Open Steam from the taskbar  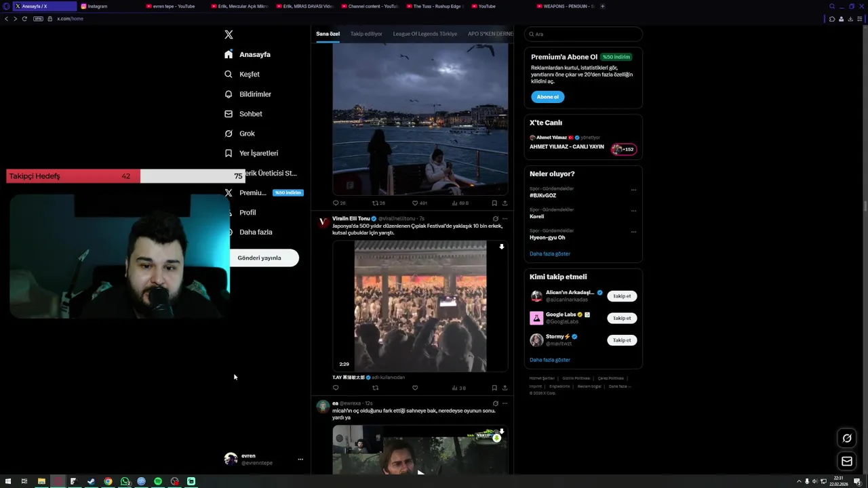(91, 481)
